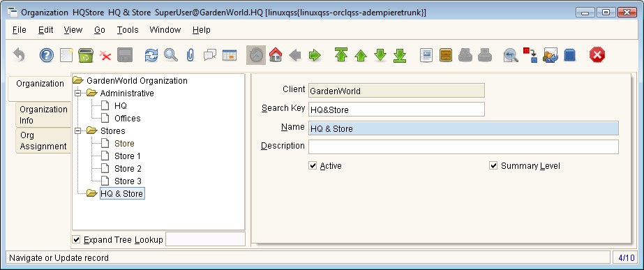Click the green right arrow detail record icon
The image size is (644, 270).
pyautogui.click(x=315, y=55)
